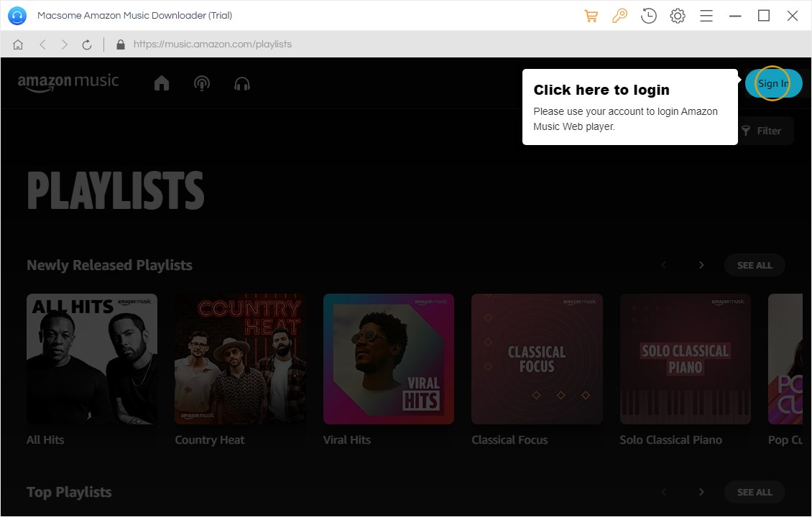The width and height of the screenshot is (812, 517).
Task: Open Amazon Music Home tab
Action: click(x=162, y=83)
